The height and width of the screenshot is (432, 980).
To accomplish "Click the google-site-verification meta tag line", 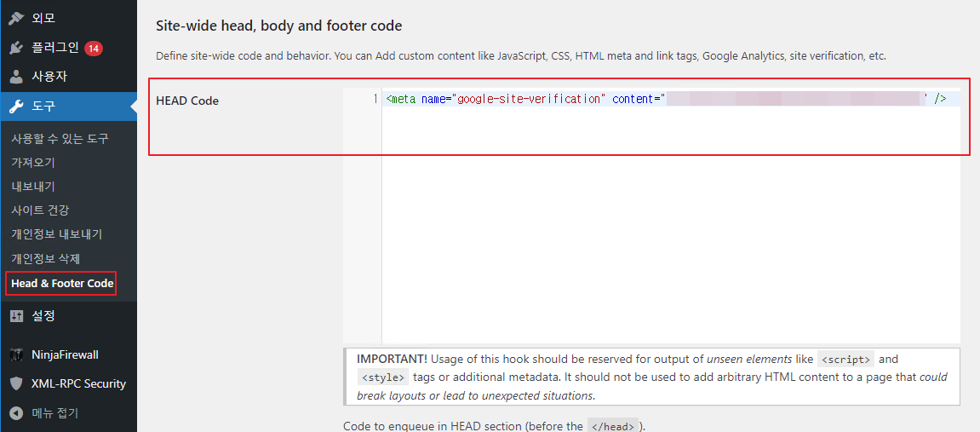I will pos(667,99).
